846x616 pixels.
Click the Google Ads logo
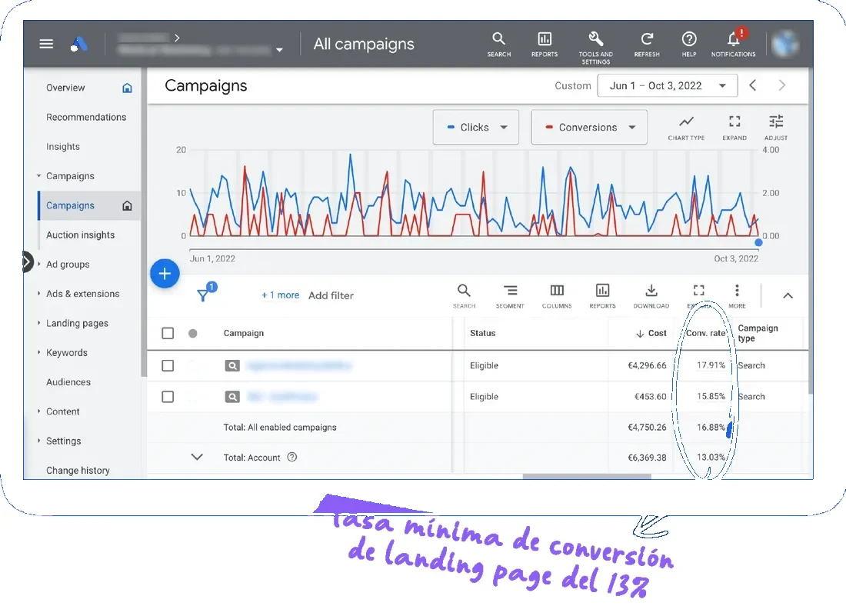pos(78,44)
